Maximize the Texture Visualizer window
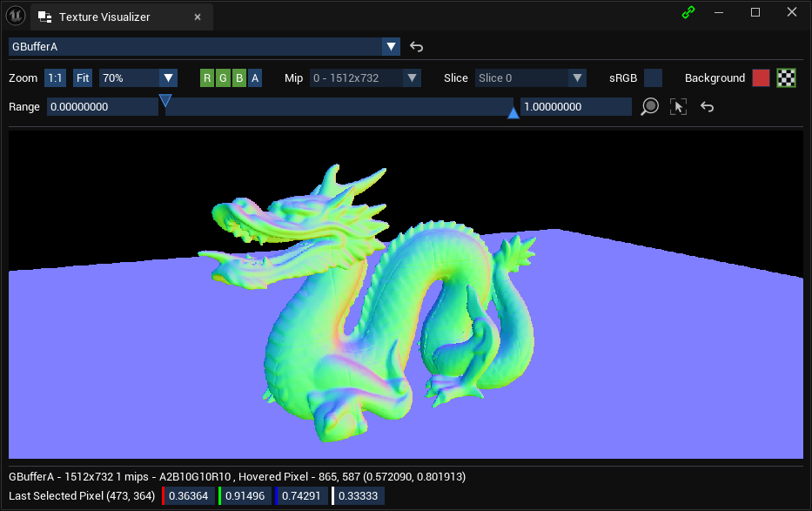 (x=755, y=12)
